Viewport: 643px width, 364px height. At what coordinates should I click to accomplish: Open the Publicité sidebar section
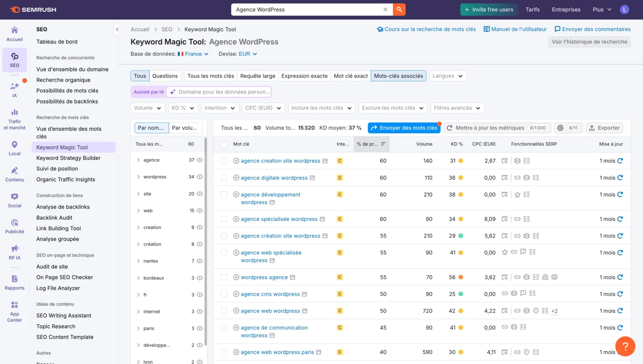pos(14,226)
